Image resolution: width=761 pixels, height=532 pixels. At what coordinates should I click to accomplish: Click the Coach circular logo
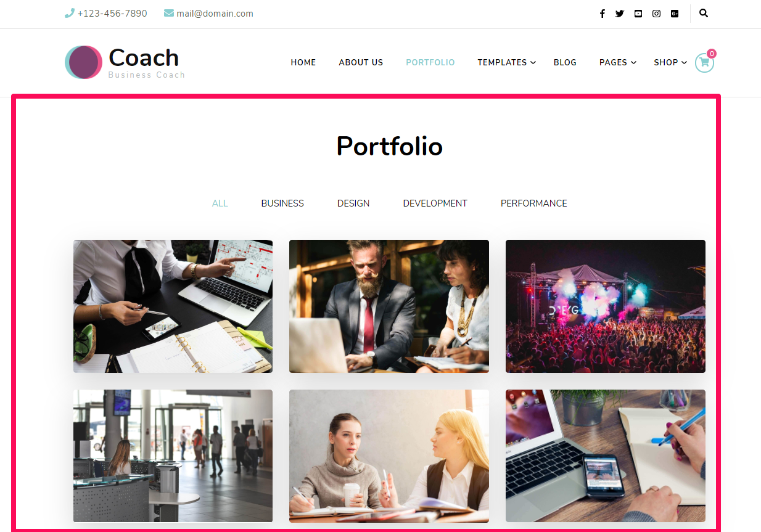[x=83, y=62]
